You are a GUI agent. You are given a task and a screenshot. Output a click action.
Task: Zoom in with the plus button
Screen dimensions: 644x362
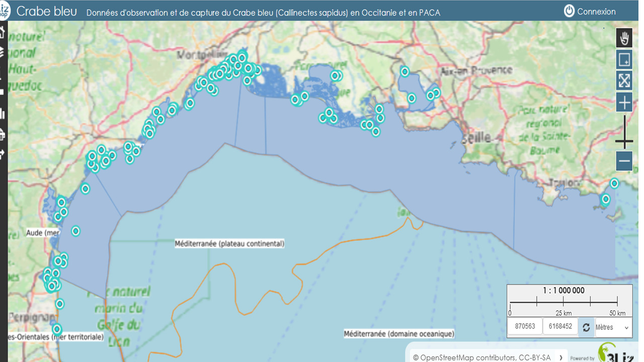(624, 103)
